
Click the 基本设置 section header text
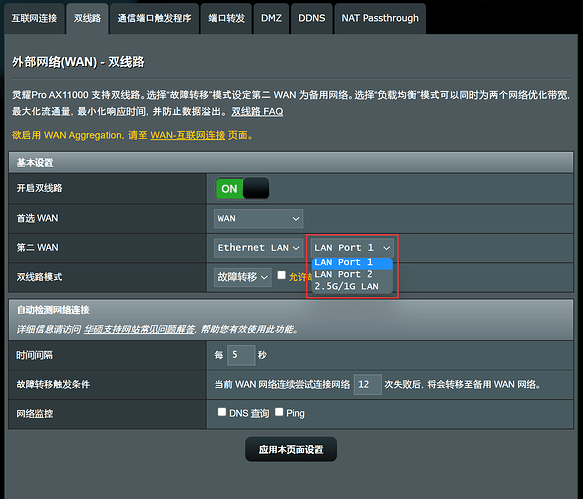[35, 163]
